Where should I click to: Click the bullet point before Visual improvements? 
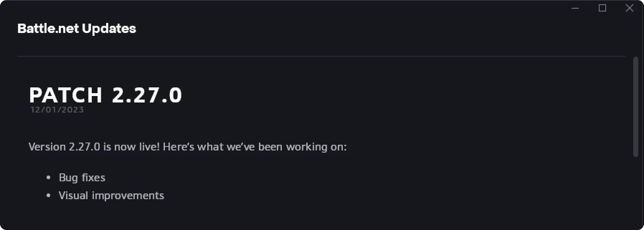[x=49, y=196]
